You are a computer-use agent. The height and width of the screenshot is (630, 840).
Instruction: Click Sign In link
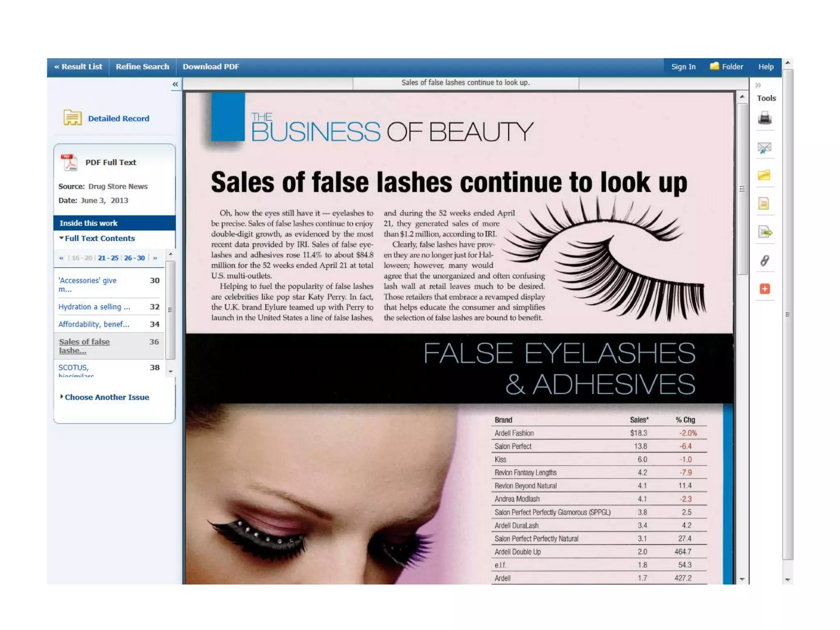pos(683,66)
